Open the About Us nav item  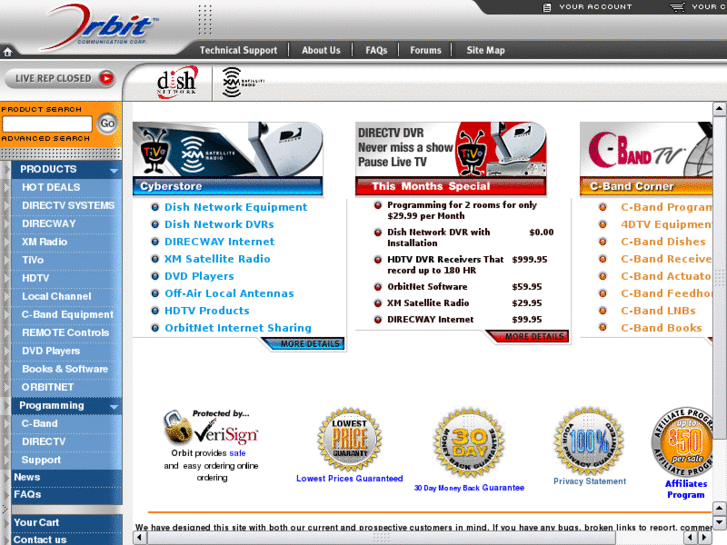321,50
